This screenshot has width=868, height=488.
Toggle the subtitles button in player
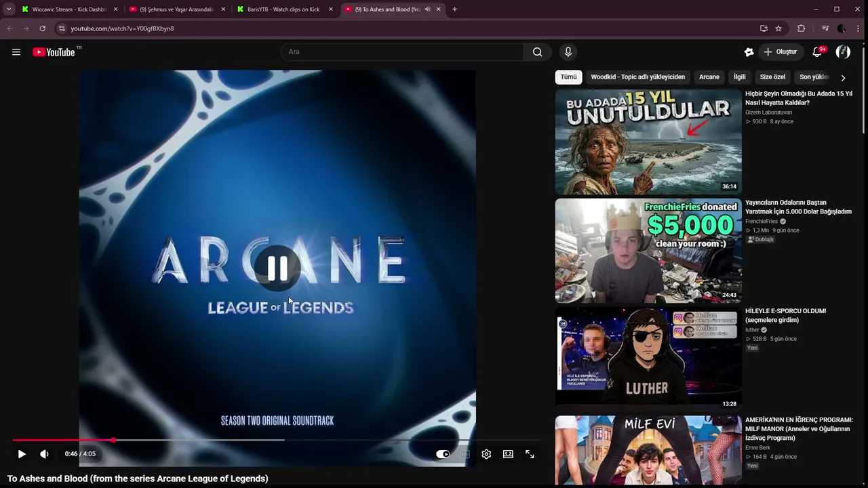click(465, 454)
